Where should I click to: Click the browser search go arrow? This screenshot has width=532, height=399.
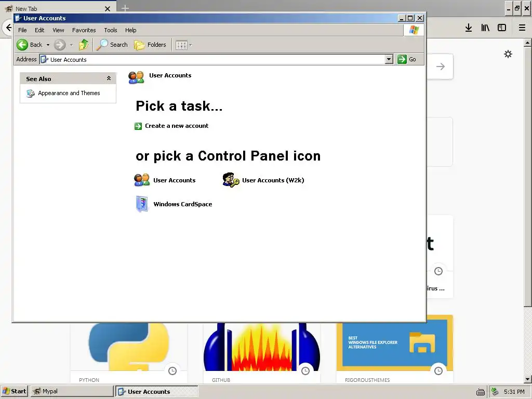tap(441, 66)
